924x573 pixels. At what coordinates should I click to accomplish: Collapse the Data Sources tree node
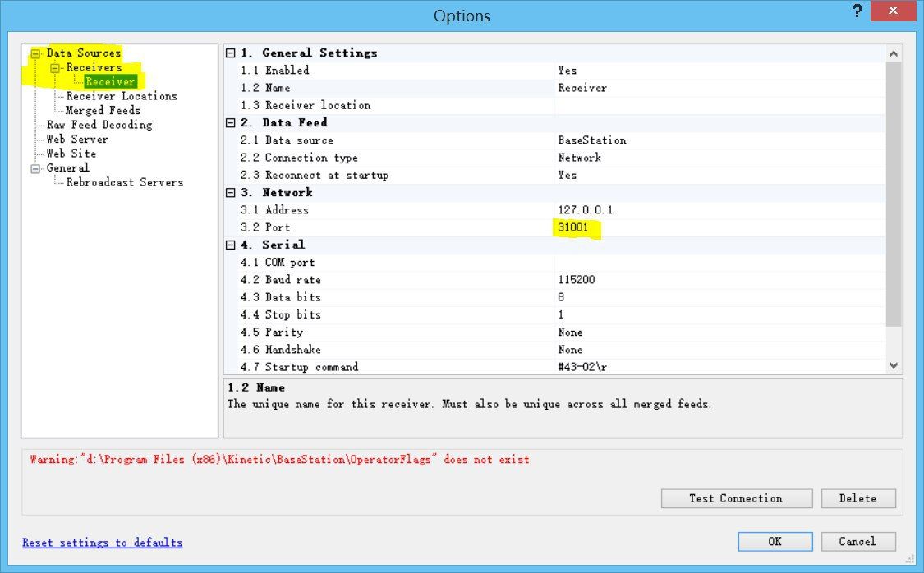[x=35, y=53]
